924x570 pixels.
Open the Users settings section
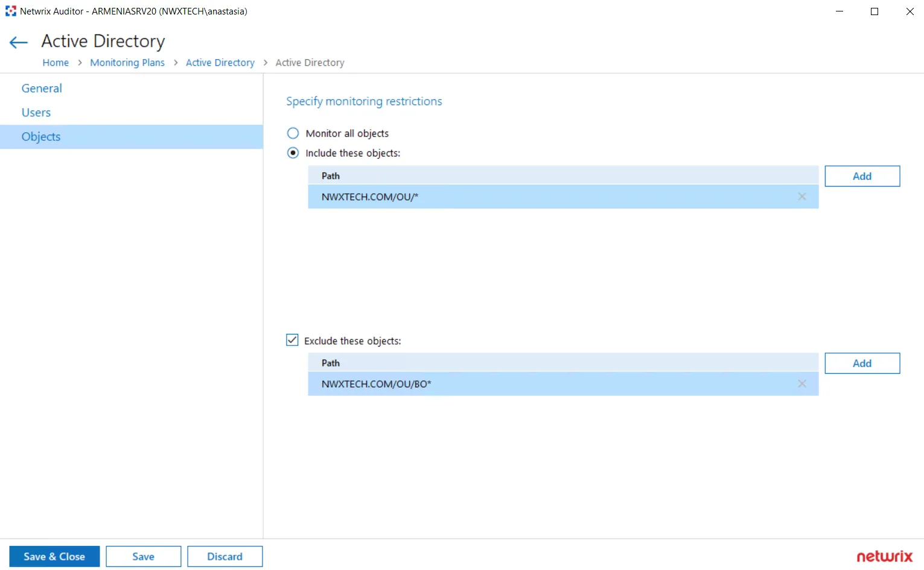(36, 112)
